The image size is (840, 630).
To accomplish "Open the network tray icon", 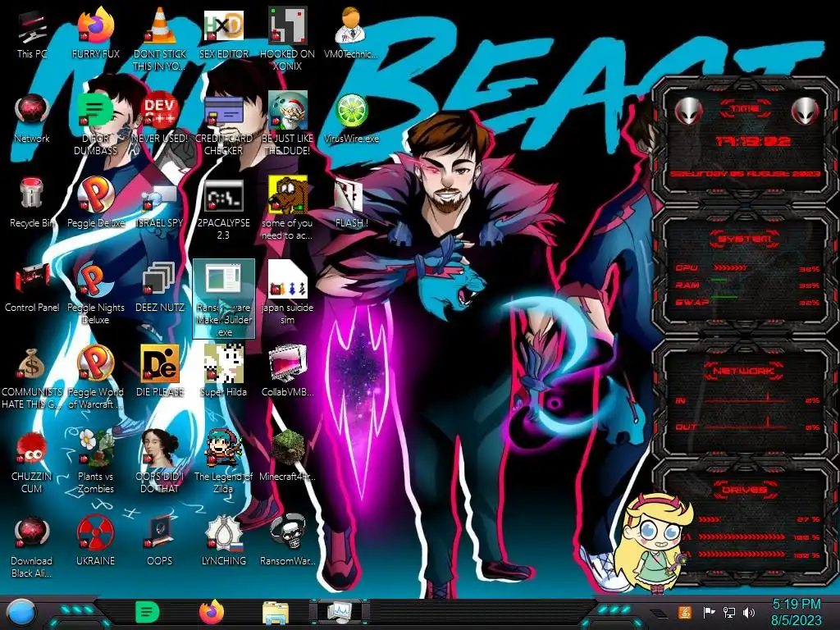I will click(x=729, y=612).
